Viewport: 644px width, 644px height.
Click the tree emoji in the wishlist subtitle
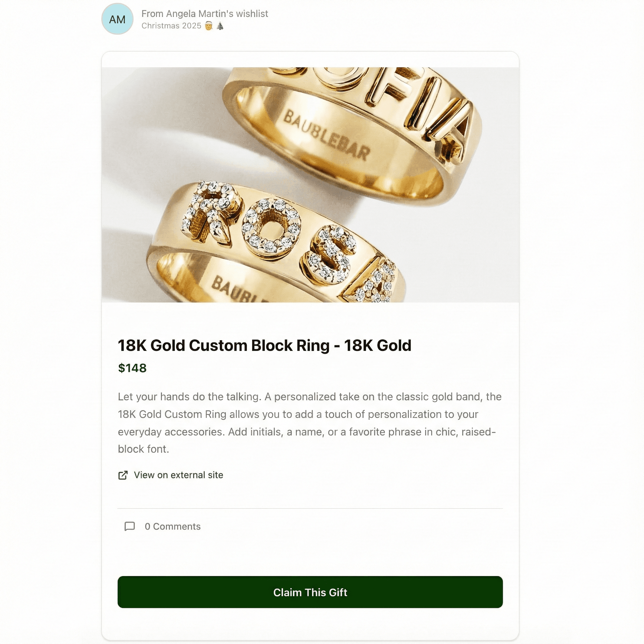[x=220, y=25]
